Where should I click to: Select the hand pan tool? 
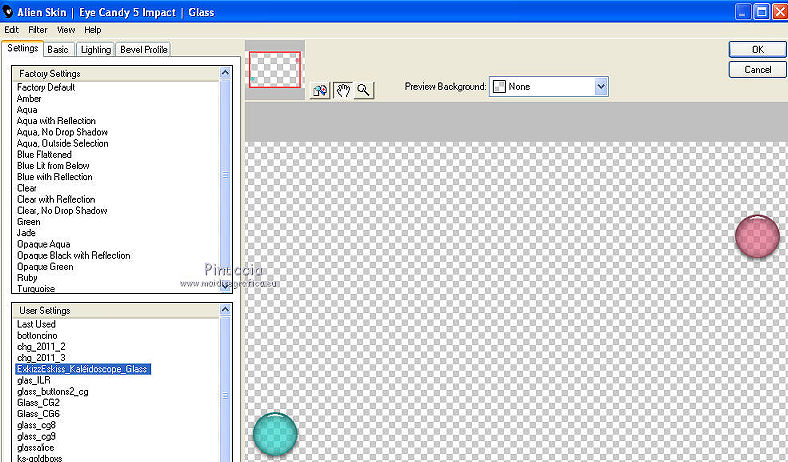(x=343, y=90)
